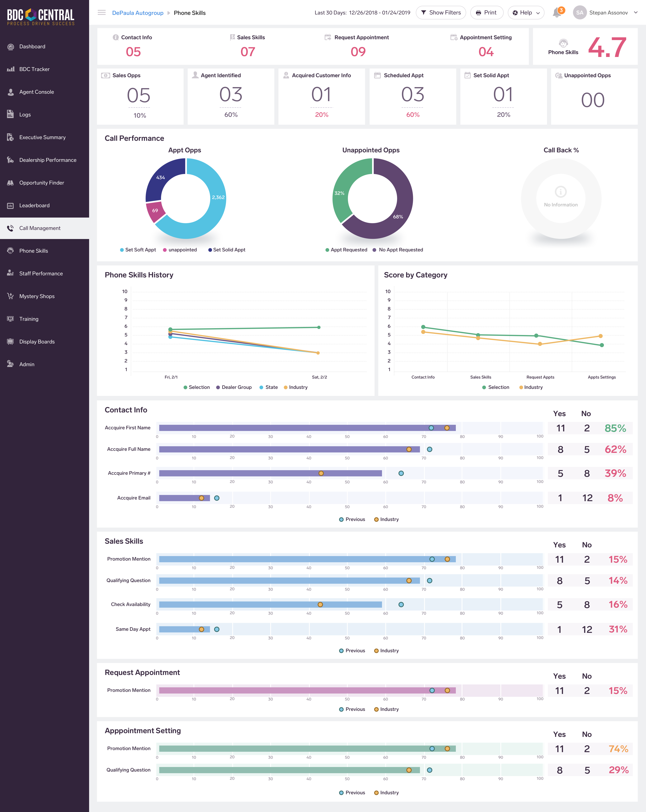646x812 pixels.
Task: Show Filters panel
Action: pos(440,13)
